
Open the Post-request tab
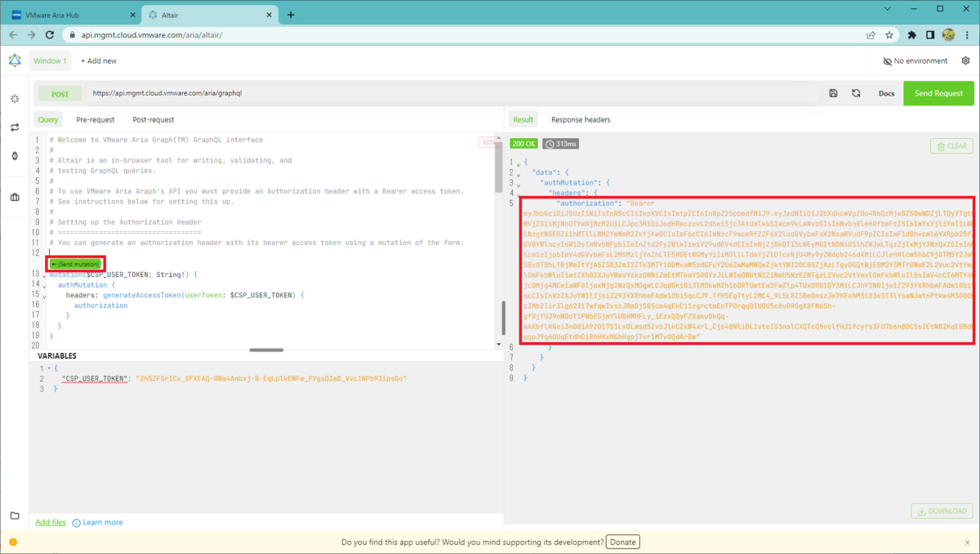pos(154,119)
